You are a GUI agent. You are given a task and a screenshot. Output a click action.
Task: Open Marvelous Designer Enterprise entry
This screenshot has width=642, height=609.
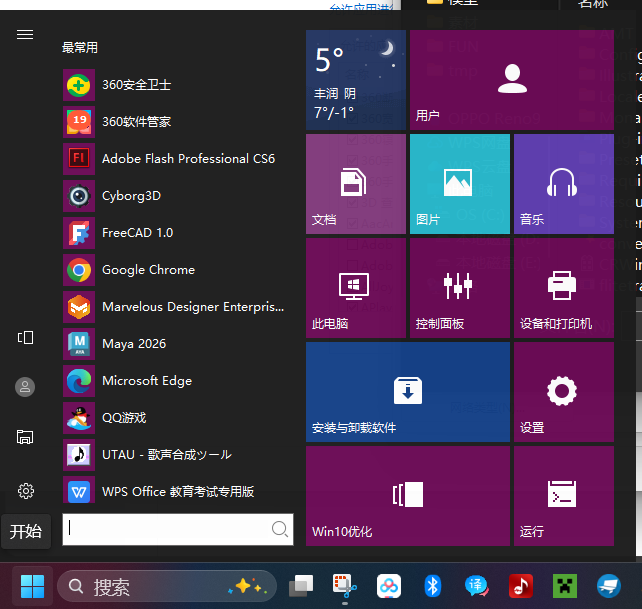[x=178, y=307]
